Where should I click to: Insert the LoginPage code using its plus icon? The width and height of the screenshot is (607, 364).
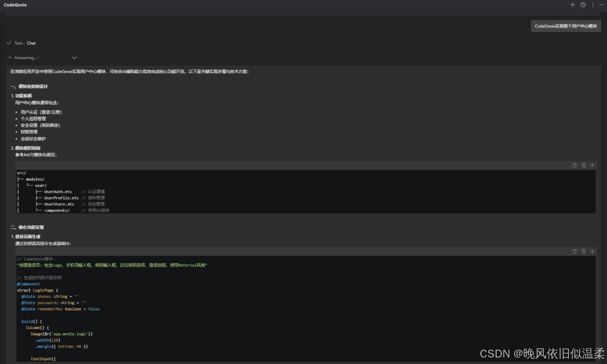click(592, 251)
